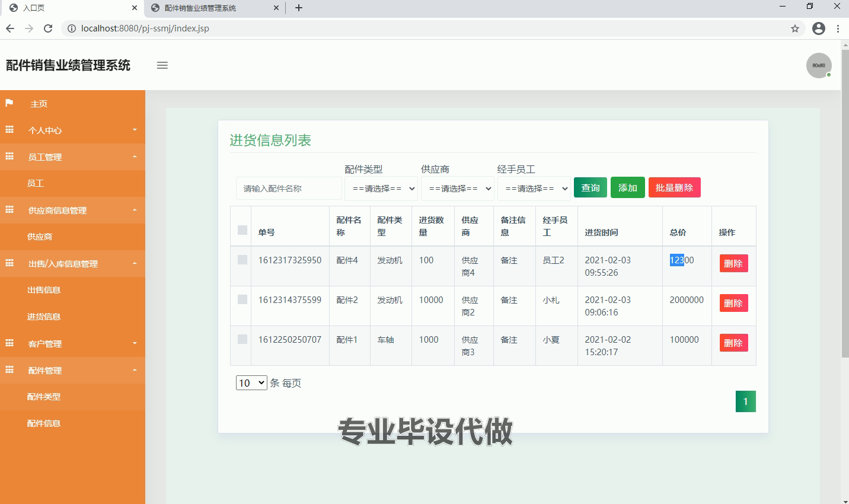Focus the 请输入配件名称 search field

tap(289, 189)
